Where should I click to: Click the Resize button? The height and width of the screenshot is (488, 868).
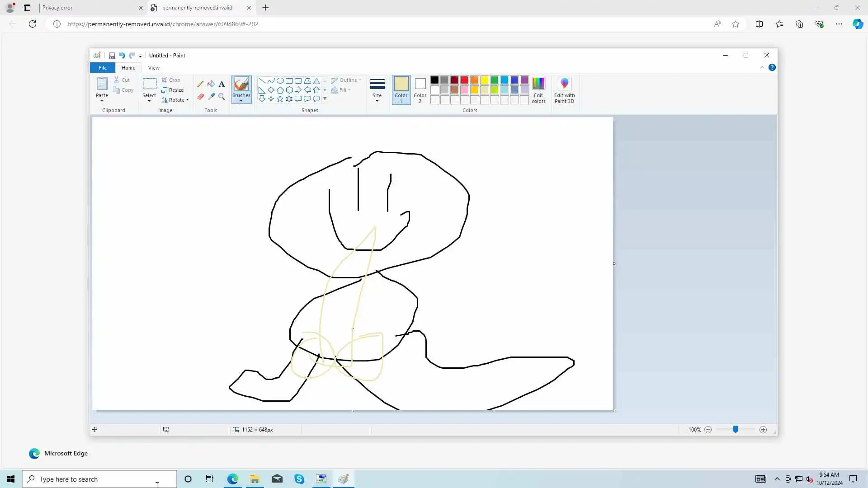click(173, 90)
